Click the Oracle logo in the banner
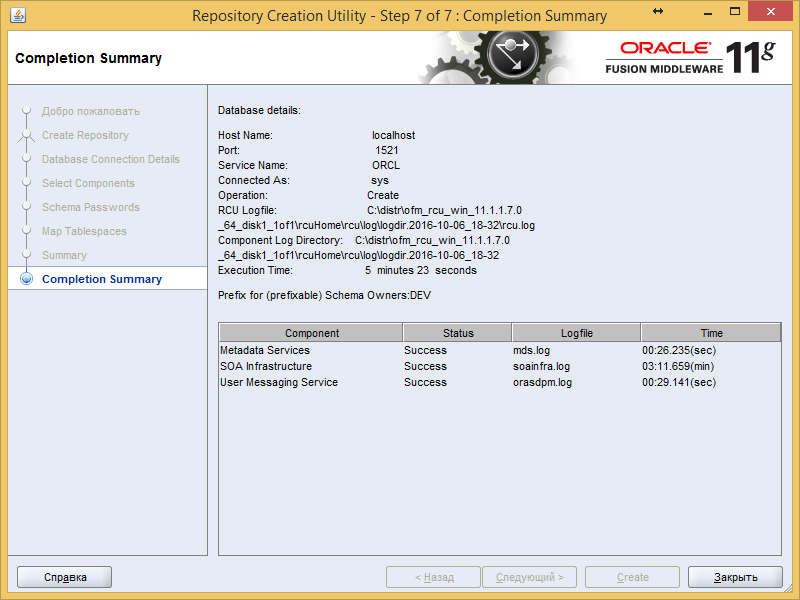This screenshot has height=600, width=800. click(x=667, y=46)
